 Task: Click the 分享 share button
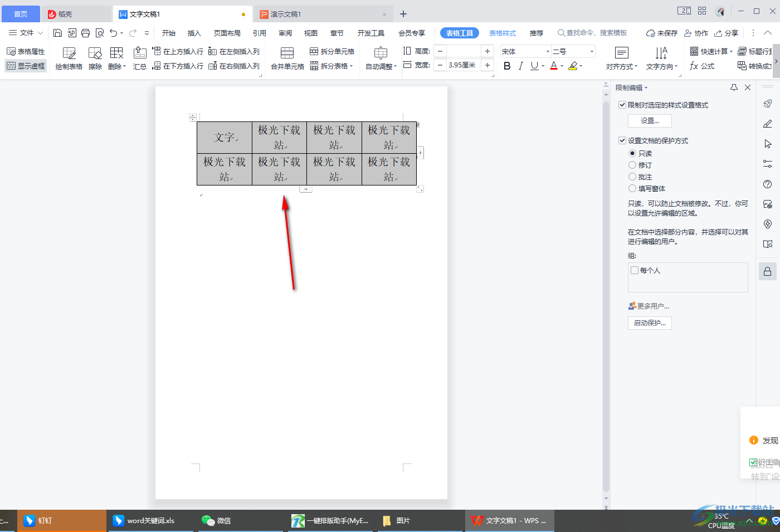[x=727, y=33]
